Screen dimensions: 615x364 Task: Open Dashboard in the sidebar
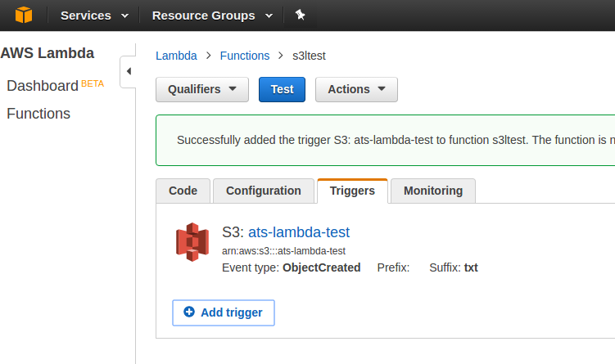(x=43, y=86)
